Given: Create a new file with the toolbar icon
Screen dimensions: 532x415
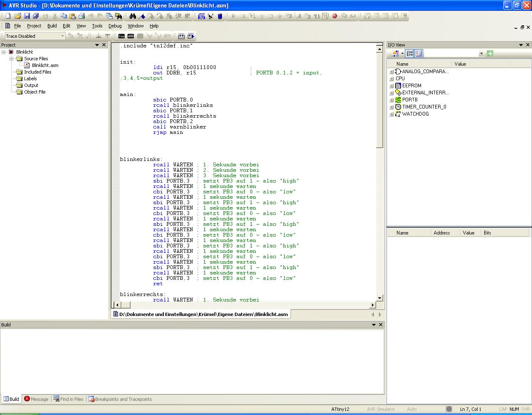Looking at the screenshot, I should 8,16.
